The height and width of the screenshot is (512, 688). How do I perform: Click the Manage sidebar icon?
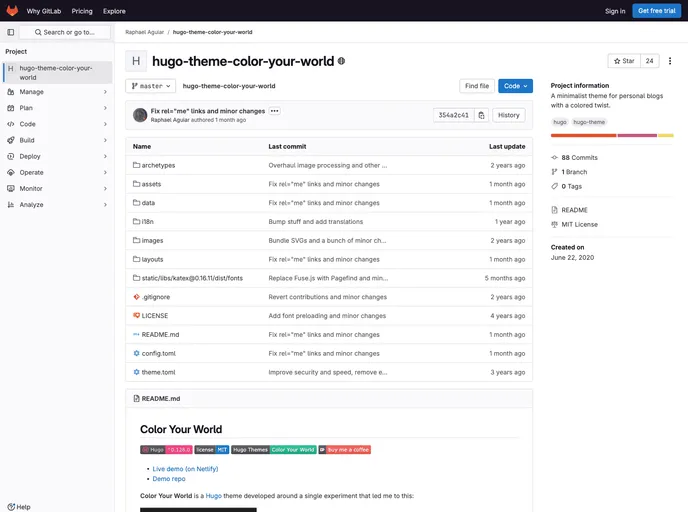(11, 92)
